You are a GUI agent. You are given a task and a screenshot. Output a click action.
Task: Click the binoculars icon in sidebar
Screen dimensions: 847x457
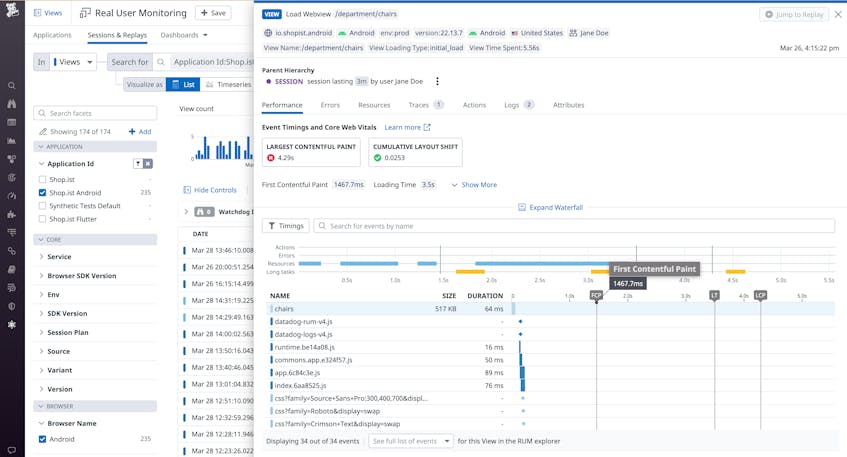pyautogui.click(x=11, y=104)
